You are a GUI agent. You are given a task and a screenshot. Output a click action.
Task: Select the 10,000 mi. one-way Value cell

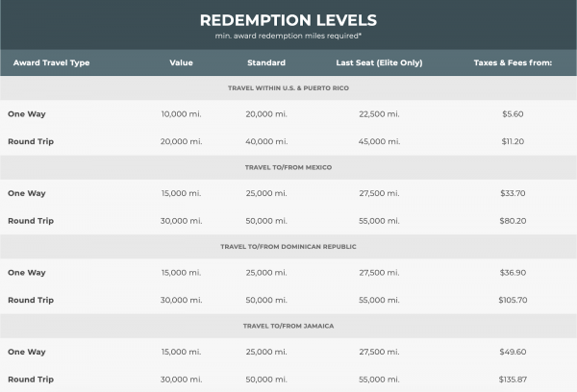[181, 113]
